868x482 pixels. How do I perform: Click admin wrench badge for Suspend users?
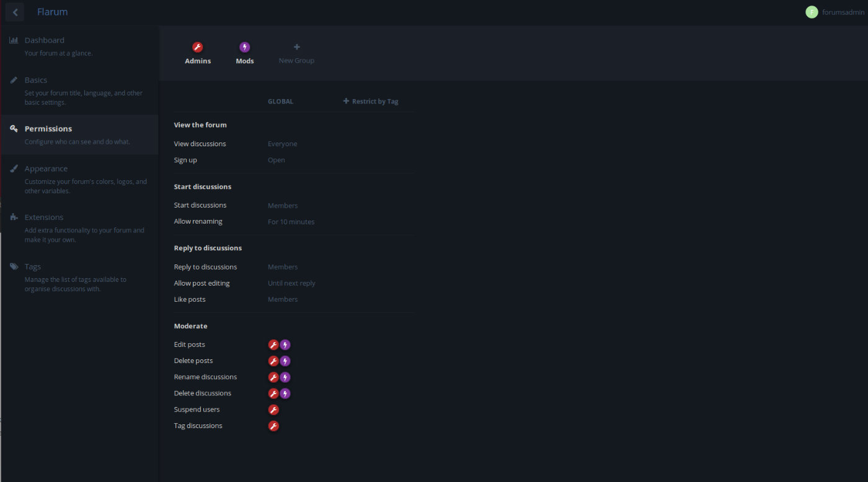tap(273, 410)
